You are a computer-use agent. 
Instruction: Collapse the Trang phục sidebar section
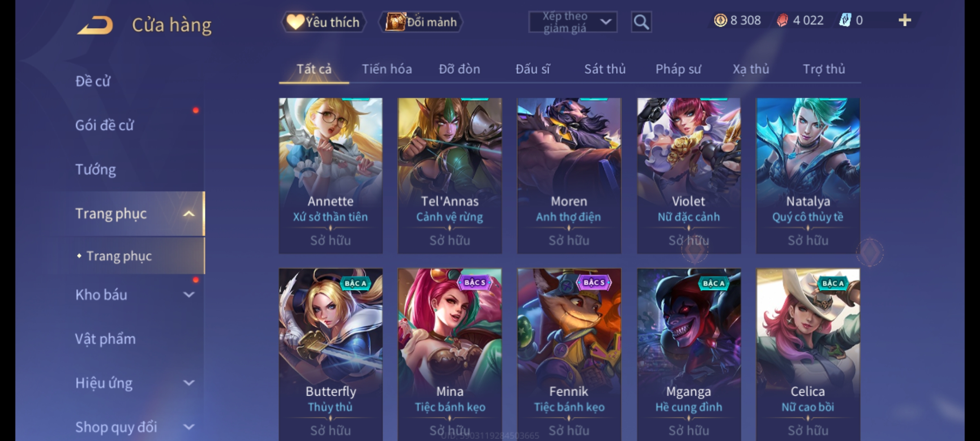[x=189, y=214]
